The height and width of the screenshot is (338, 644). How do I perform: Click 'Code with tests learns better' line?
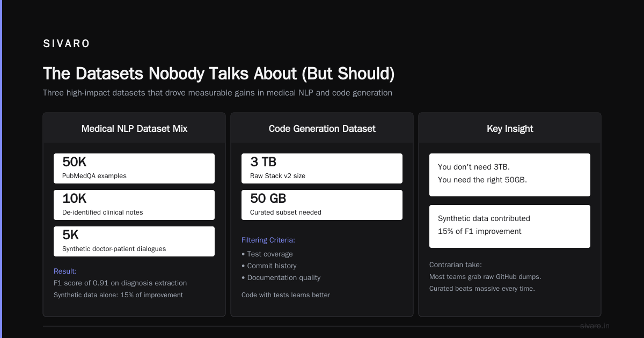coord(286,295)
